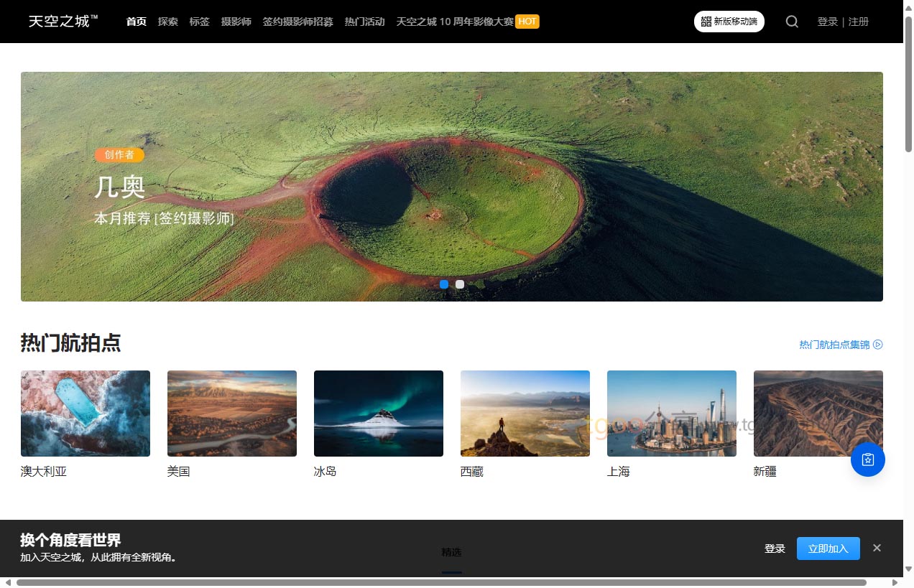Open the 冰岛 aurora thumbnail

tap(379, 414)
